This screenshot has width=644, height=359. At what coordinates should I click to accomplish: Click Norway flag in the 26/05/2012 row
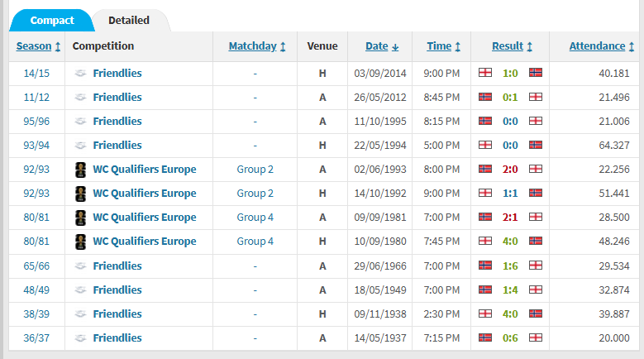tap(485, 97)
